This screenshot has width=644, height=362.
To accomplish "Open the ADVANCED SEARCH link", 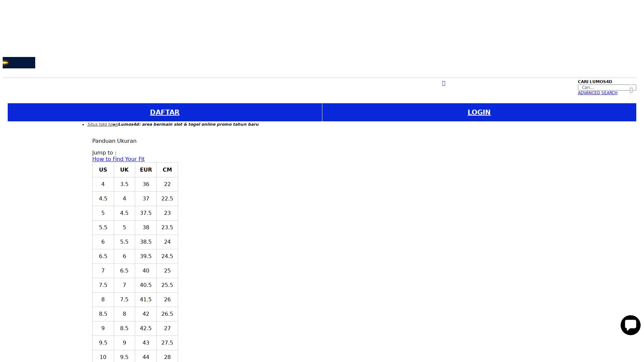I will pos(597,93).
